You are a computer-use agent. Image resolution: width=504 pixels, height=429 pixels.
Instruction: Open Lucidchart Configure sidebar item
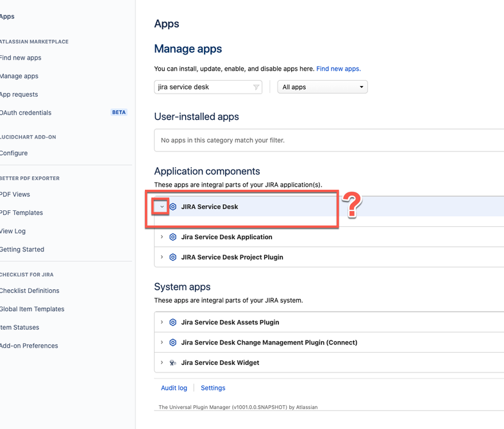13,153
